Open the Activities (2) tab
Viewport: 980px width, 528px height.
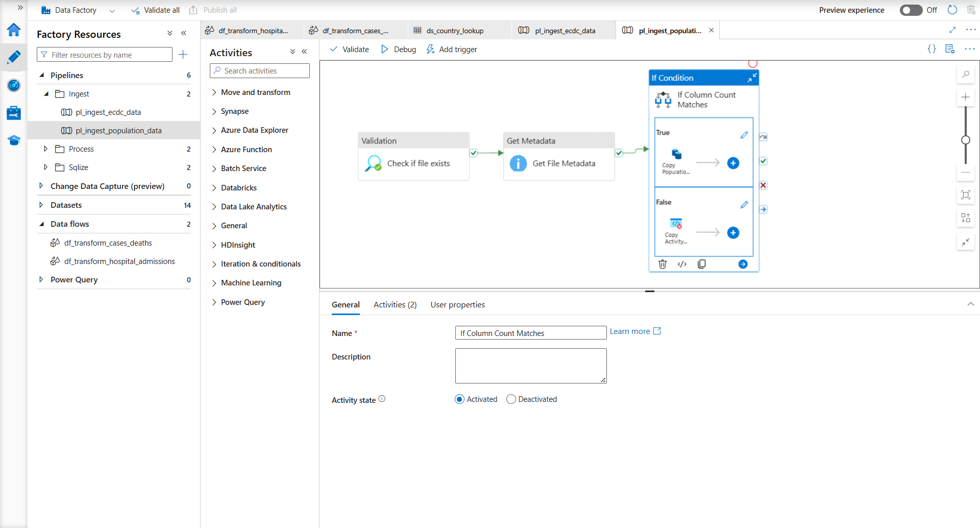395,305
